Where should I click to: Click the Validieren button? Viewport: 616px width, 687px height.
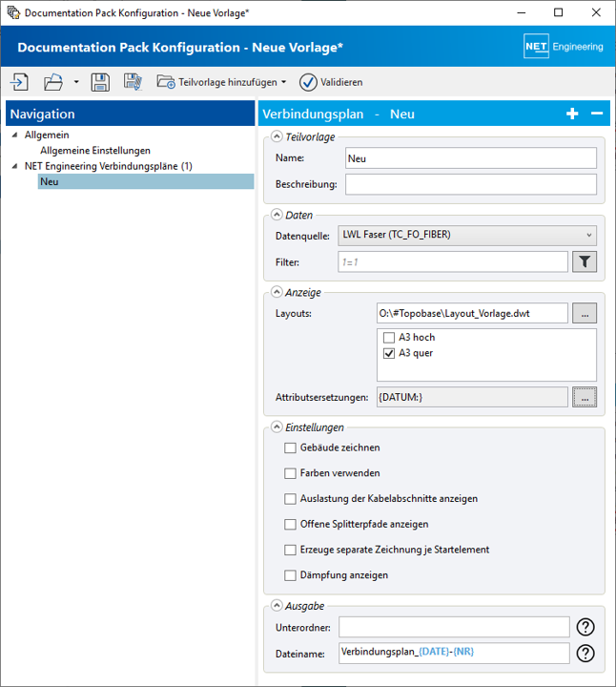tap(331, 82)
